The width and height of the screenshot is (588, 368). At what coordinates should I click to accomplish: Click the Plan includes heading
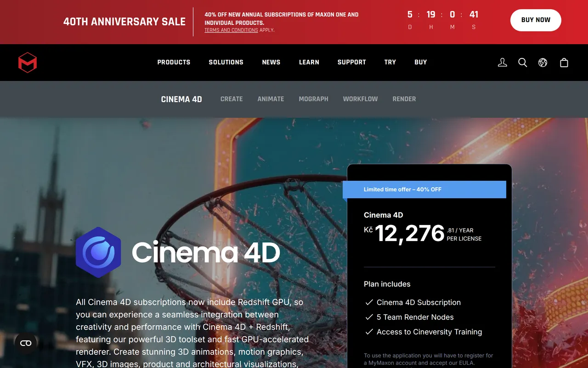click(x=387, y=284)
